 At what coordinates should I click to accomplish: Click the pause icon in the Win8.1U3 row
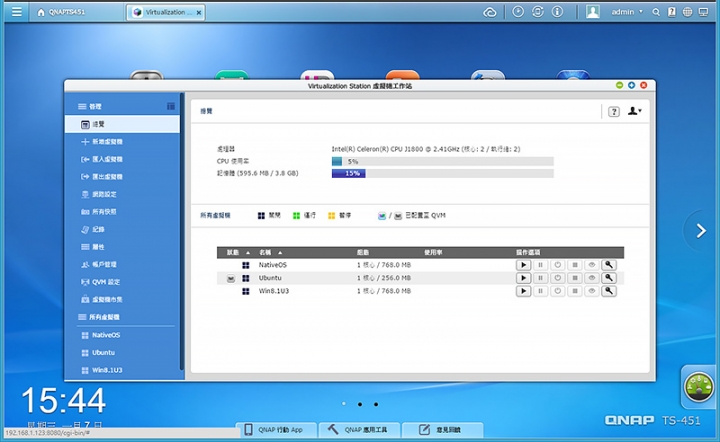[x=540, y=291]
